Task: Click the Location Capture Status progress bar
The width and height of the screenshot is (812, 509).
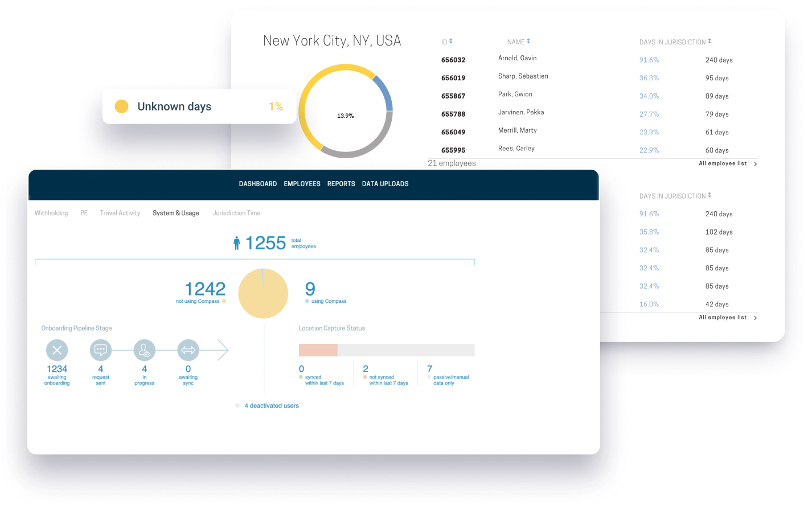Action: coord(387,350)
